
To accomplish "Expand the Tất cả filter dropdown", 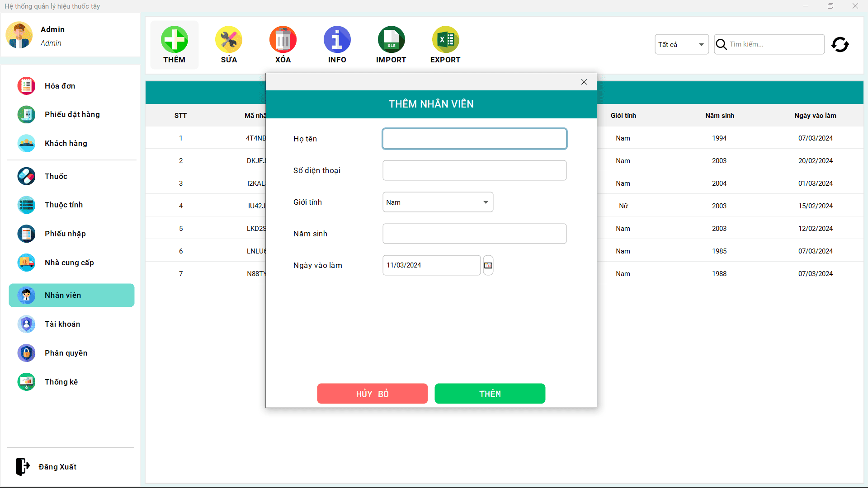I will [681, 44].
